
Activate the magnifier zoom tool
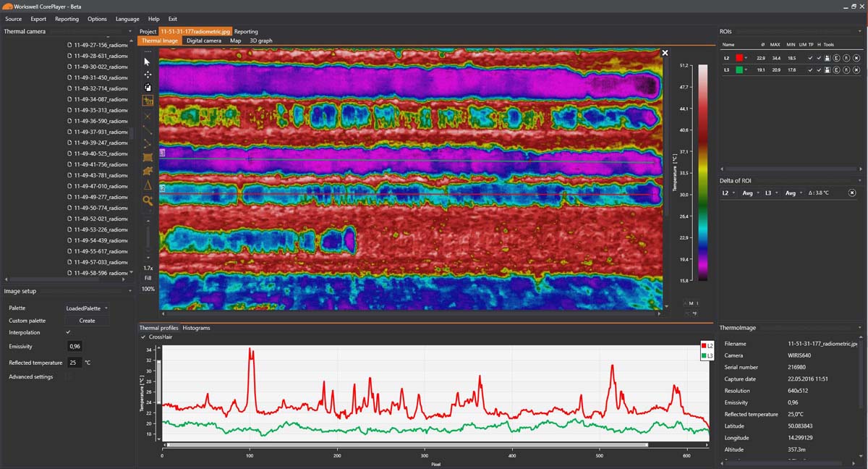point(148,200)
